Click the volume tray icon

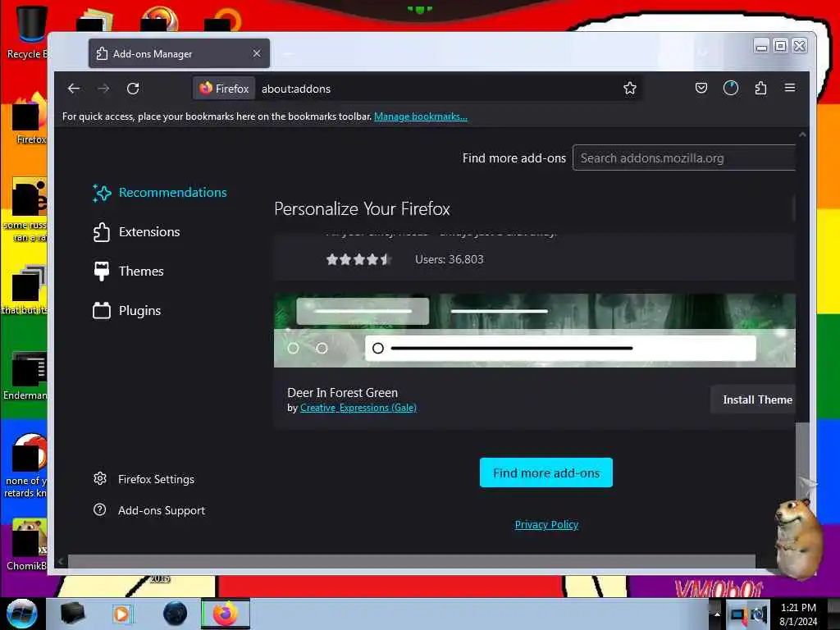coord(759,614)
